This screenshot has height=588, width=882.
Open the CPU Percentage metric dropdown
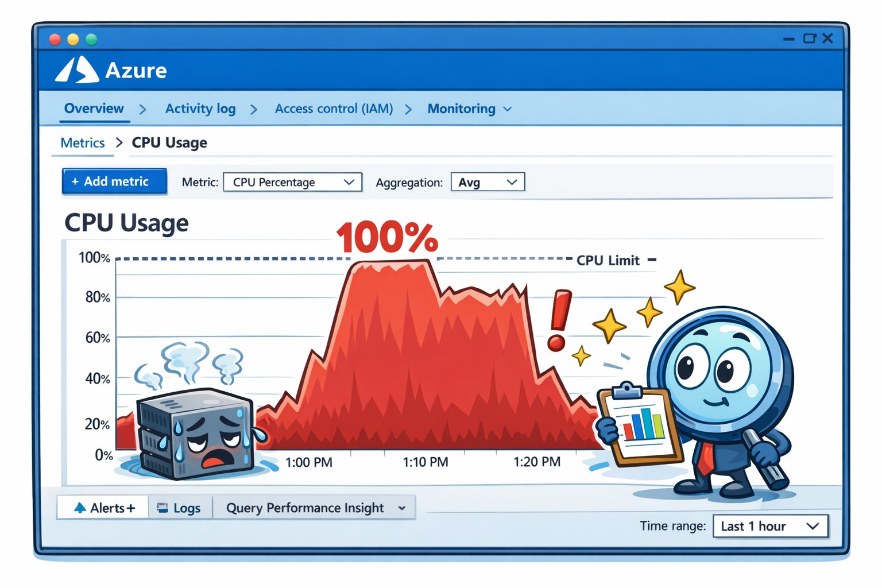[x=293, y=182]
